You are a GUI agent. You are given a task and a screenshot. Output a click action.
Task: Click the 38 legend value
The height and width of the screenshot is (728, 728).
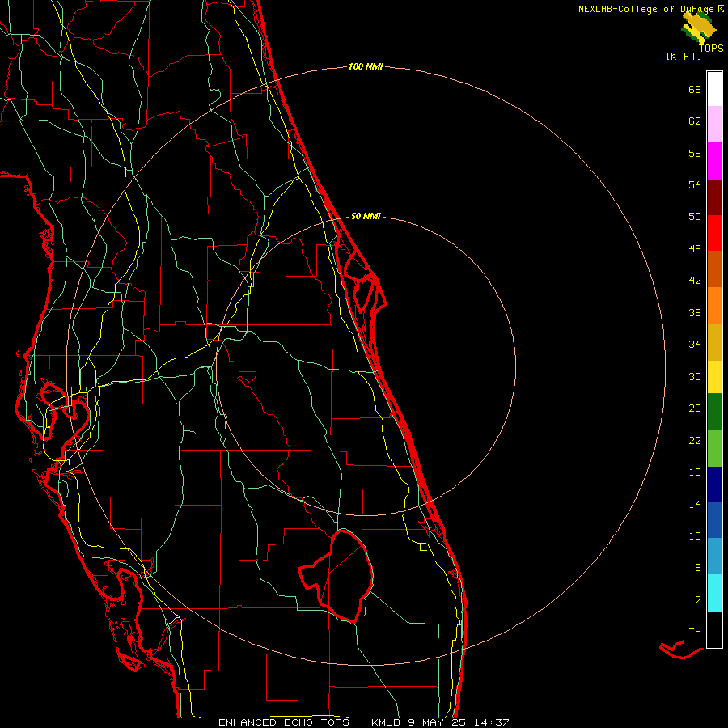(695, 312)
